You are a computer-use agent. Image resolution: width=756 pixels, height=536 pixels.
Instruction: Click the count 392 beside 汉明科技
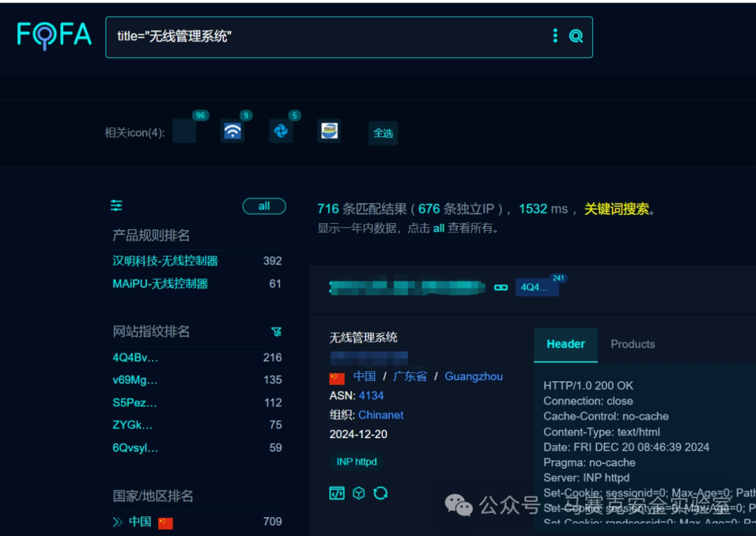[272, 261]
